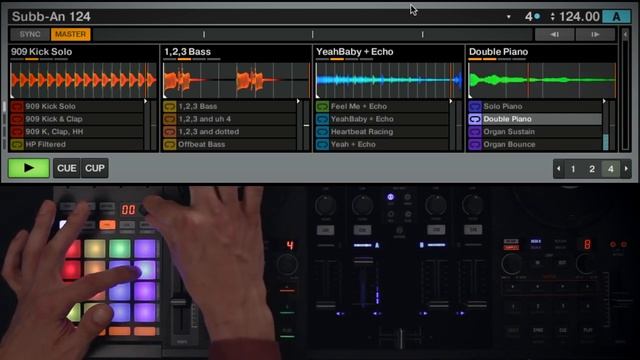Click loop icon beside HP Filtered

17,144
